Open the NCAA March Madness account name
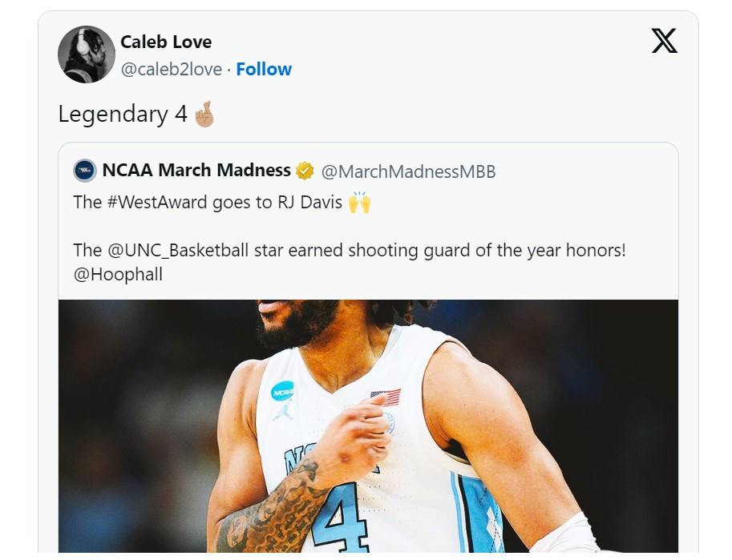 (196, 171)
